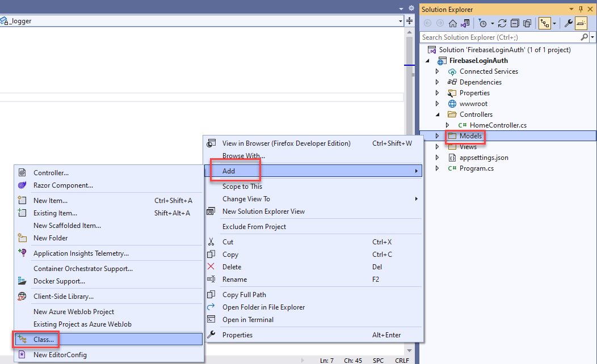Viewport: 597px width, 364px height.
Task: Open Solution Explorer Properties wrench icon
Action: pyautogui.click(x=567, y=23)
